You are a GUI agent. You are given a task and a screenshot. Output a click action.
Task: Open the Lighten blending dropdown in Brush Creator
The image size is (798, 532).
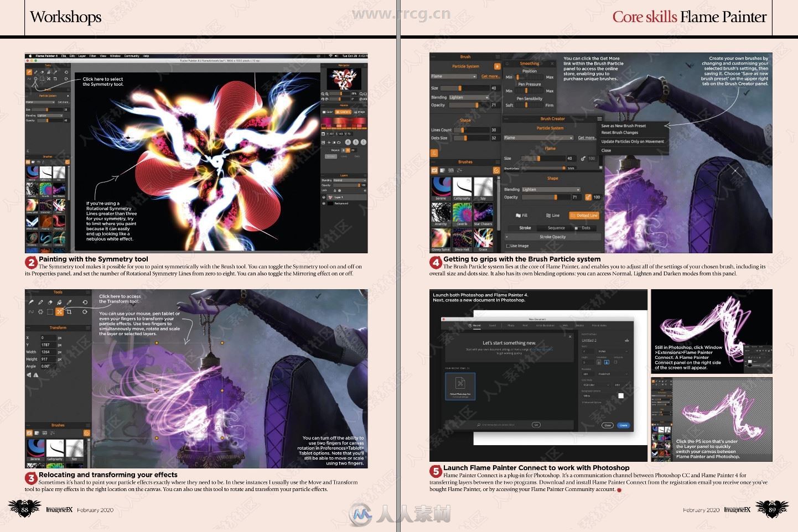click(551, 190)
